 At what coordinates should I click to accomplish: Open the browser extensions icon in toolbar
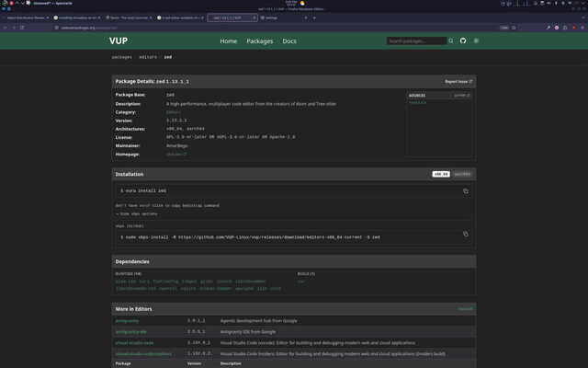pyautogui.click(x=565, y=28)
